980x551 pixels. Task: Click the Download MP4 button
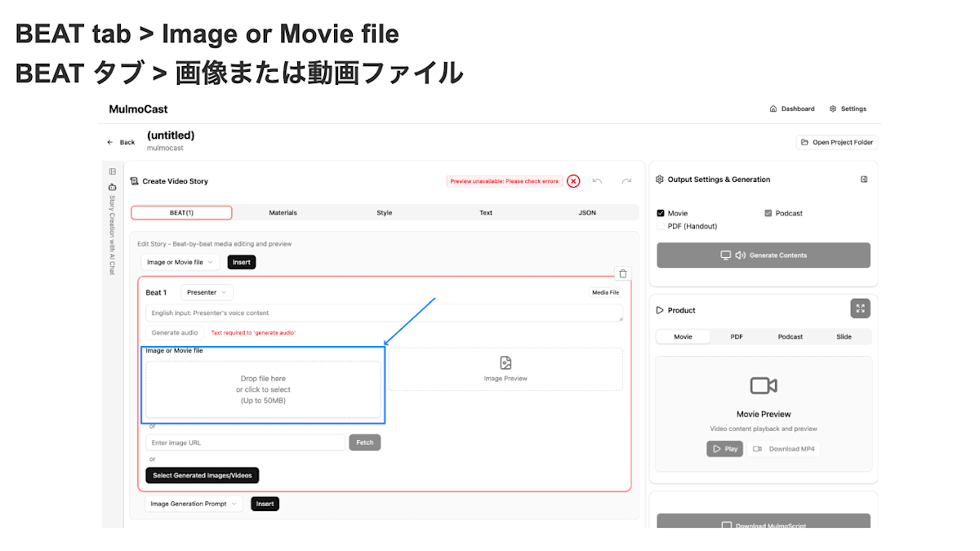coord(784,448)
